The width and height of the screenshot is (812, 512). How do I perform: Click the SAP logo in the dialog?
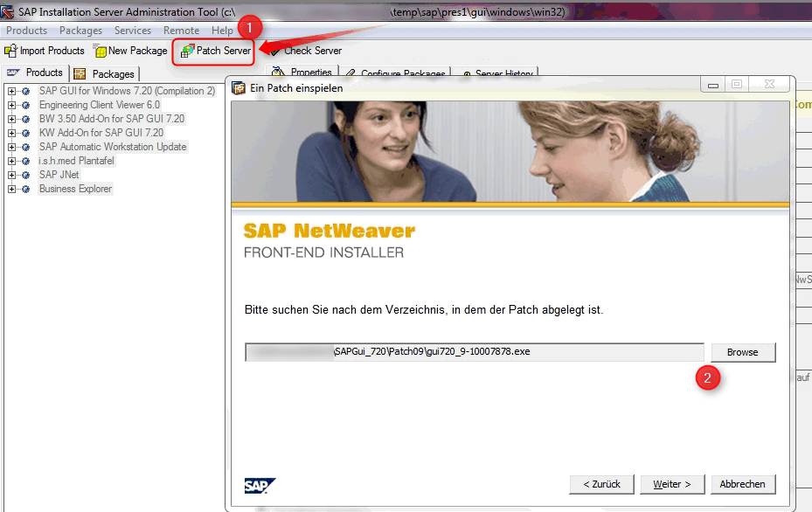coord(260,486)
